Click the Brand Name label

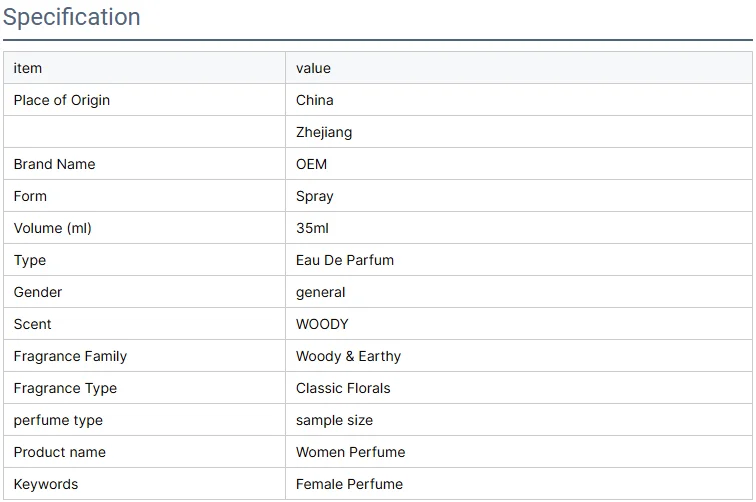[54, 164]
